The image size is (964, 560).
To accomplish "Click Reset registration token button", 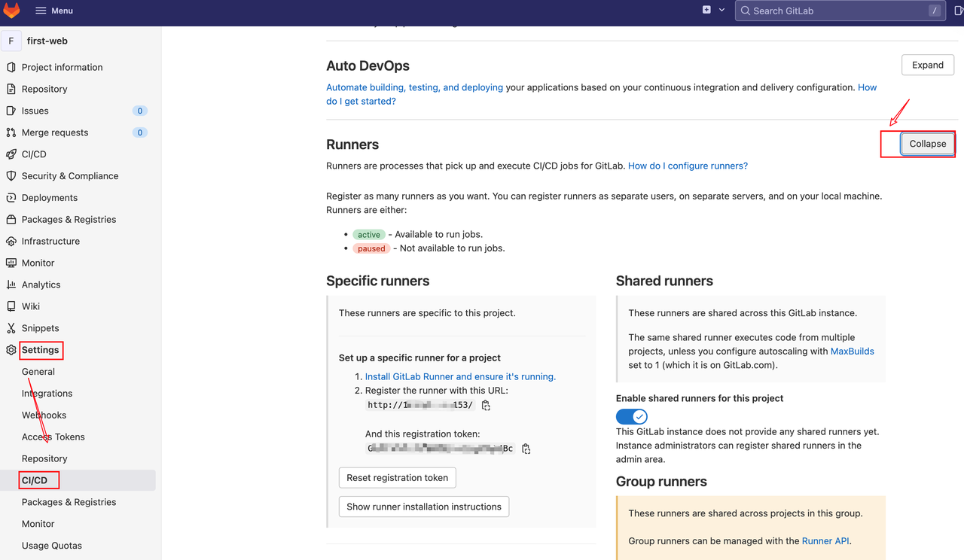I will 398,478.
